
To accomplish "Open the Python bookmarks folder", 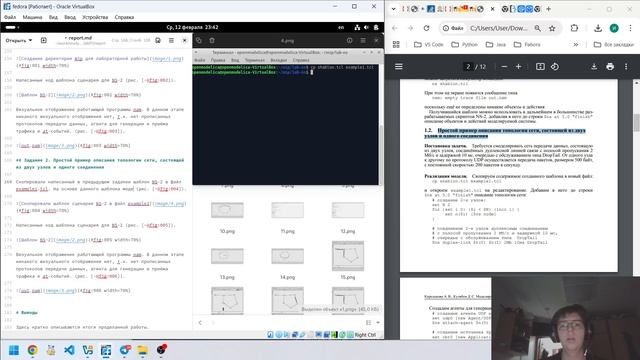I will click(x=464, y=44).
